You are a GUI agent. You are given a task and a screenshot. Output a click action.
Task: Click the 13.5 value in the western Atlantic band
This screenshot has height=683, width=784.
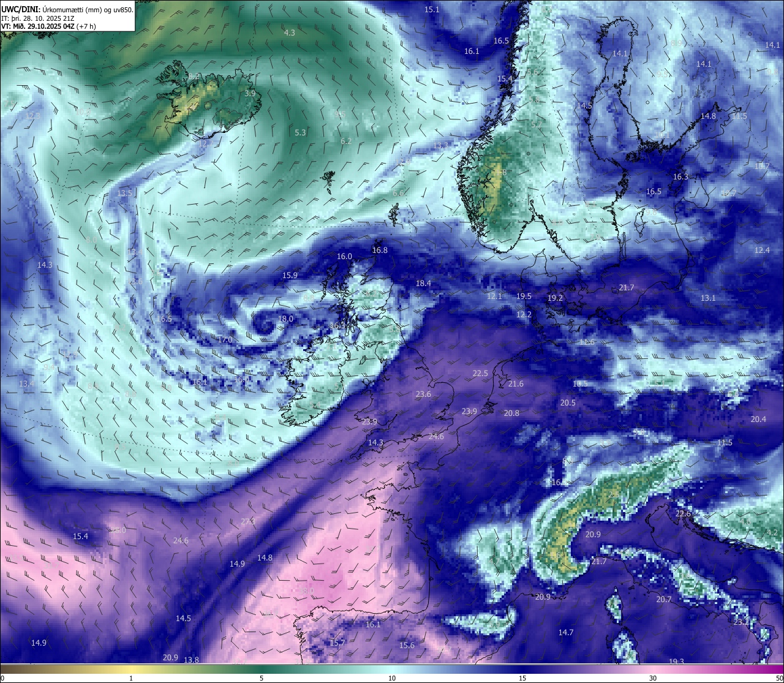(x=124, y=194)
